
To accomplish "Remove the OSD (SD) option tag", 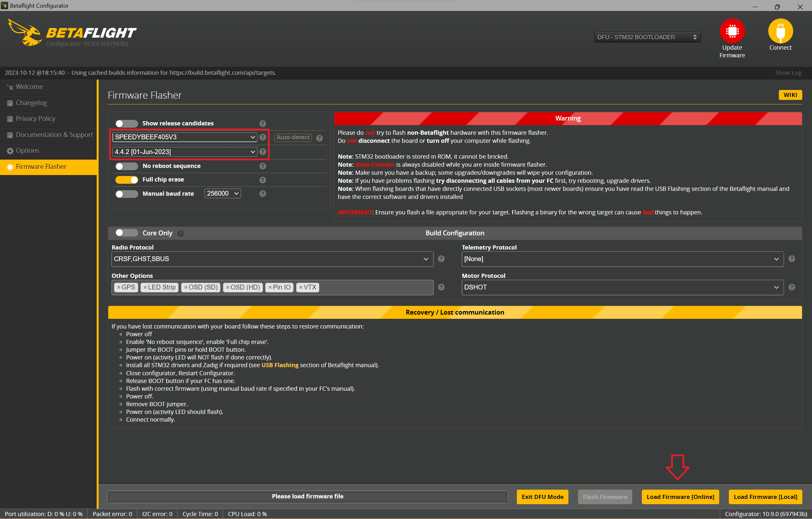I will 186,288.
